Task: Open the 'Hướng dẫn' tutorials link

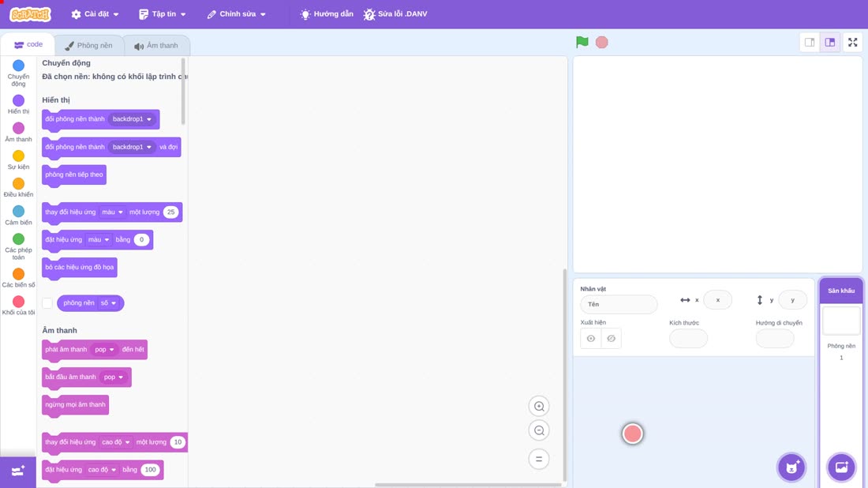Action: (327, 14)
